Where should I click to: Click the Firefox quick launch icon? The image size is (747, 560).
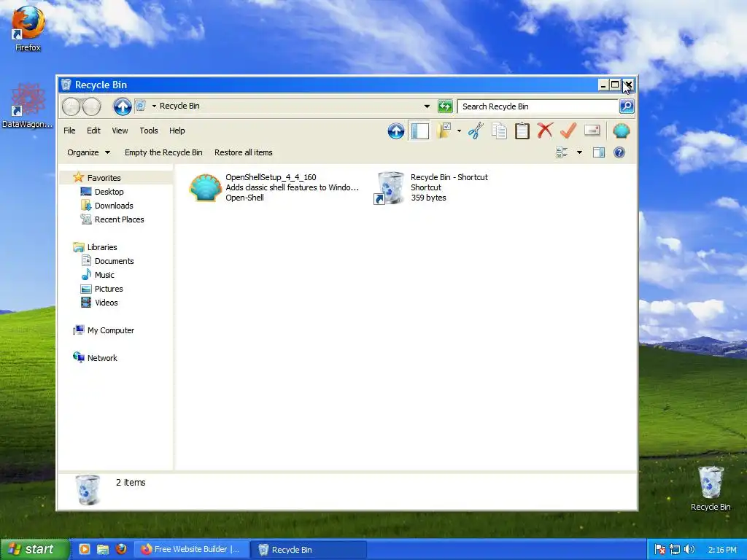[122, 549]
